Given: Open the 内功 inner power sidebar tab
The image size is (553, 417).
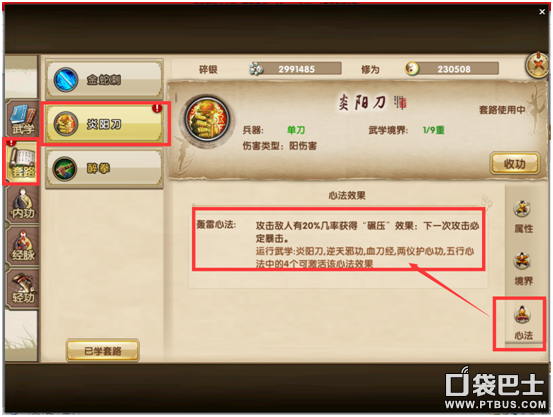Looking at the screenshot, I should 23,204.
